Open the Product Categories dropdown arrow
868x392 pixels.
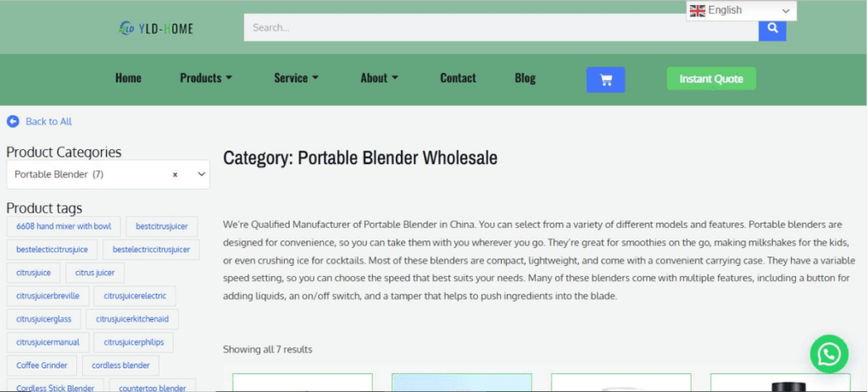pos(202,174)
